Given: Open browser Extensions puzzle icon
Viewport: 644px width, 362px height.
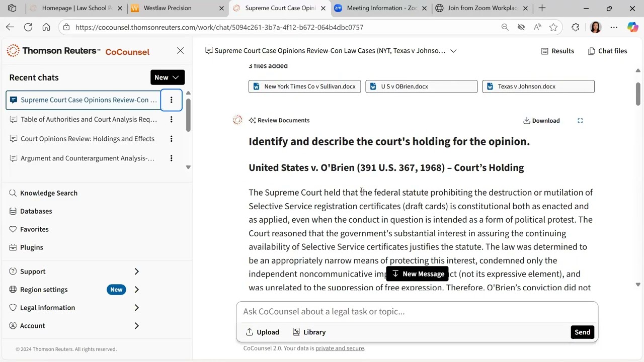Looking at the screenshot, I should 576,27.
